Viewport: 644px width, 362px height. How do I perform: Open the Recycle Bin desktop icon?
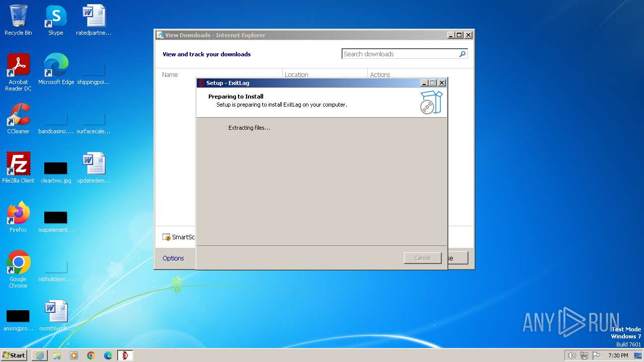pos(18,20)
